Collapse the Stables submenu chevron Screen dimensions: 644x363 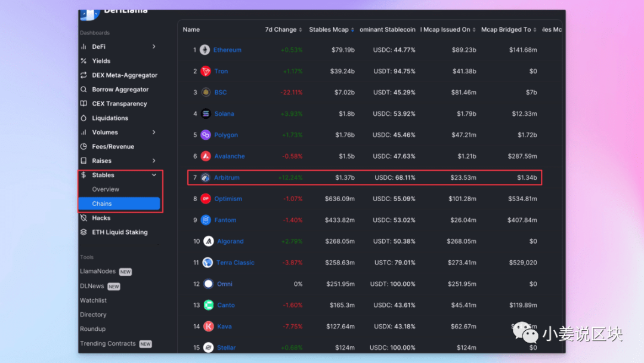tap(154, 175)
